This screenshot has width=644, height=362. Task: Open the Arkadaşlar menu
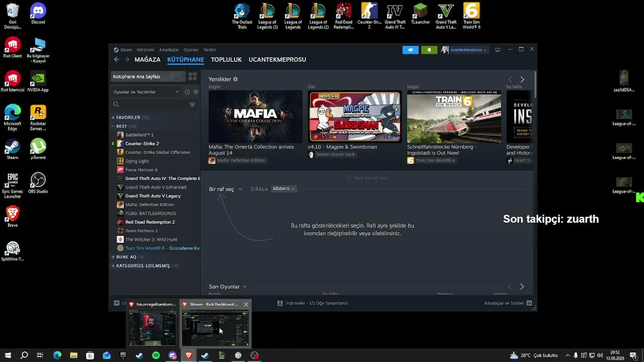pos(169,50)
